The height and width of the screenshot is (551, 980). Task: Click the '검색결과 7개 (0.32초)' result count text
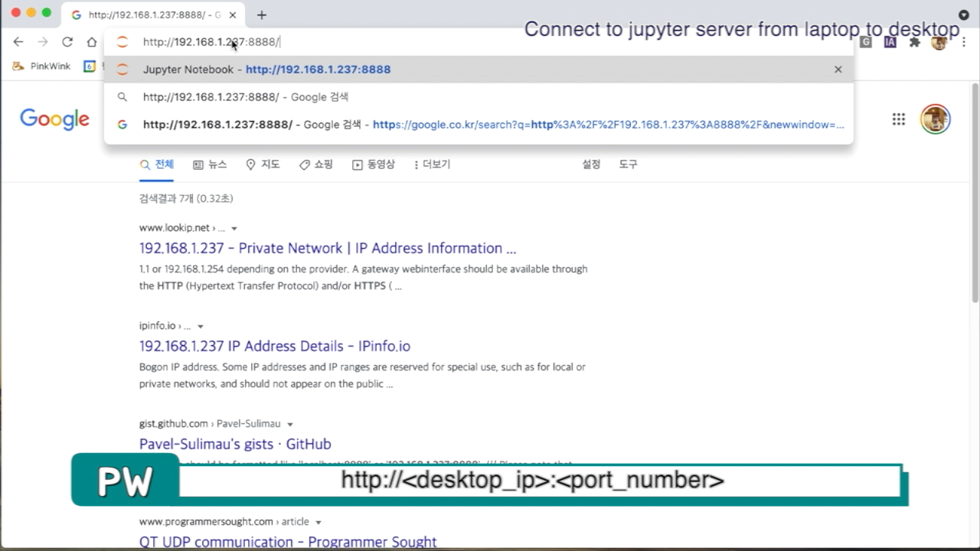(x=186, y=198)
